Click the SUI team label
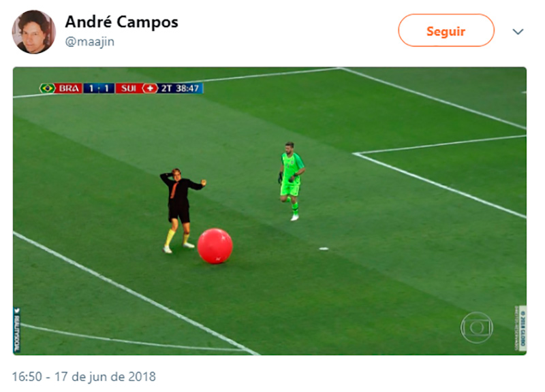The image size is (545, 392). (129, 88)
